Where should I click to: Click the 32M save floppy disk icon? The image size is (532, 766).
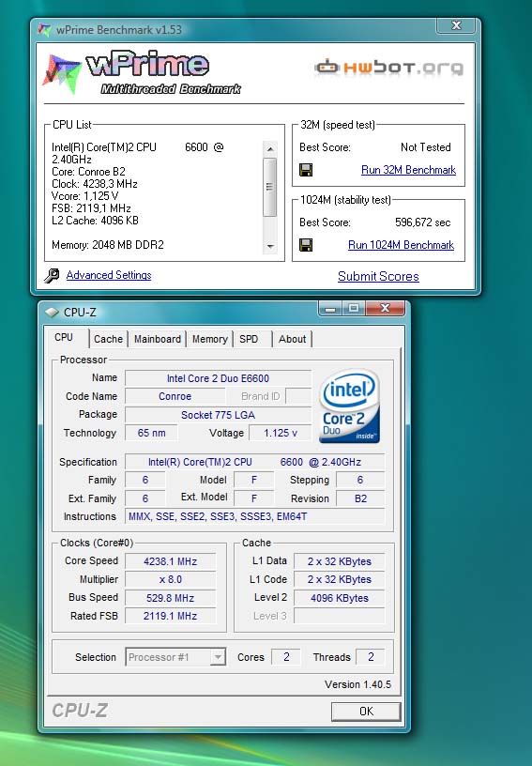(306, 170)
